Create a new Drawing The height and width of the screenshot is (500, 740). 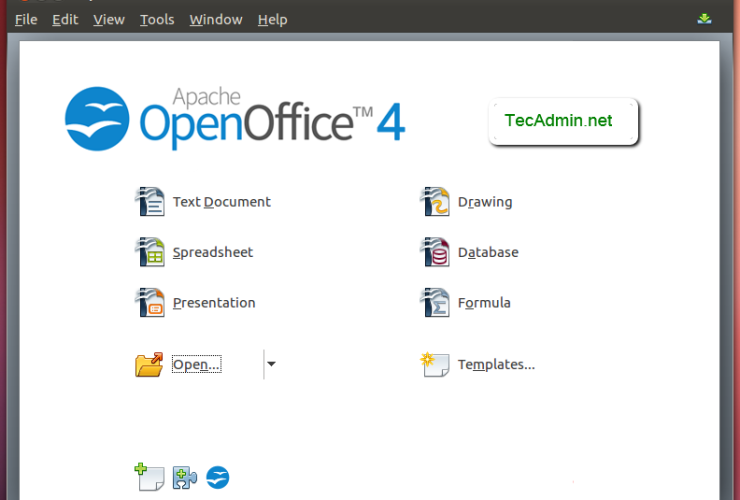tap(467, 201)
